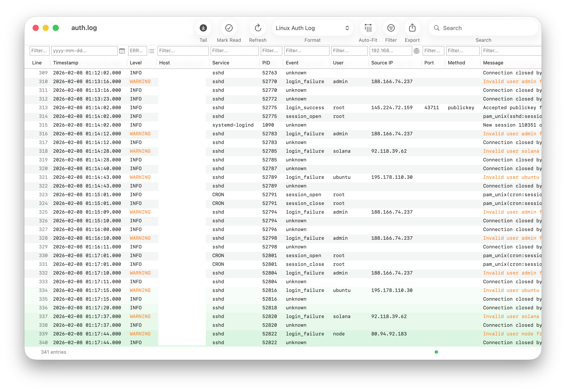This screenshot has height=392, width=566.
Task: Click the Export share icon
Action: pos(412,28)
